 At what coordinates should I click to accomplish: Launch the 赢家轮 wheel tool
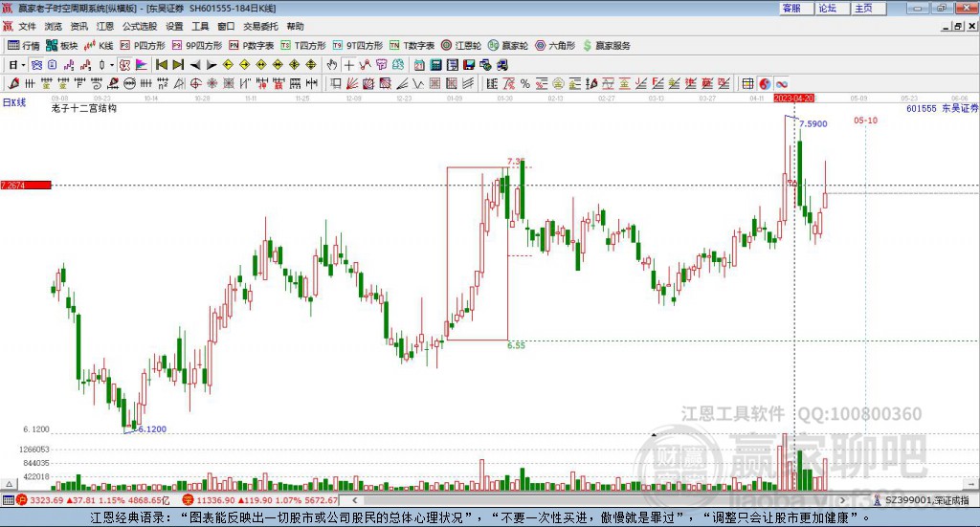coord(508,46)
